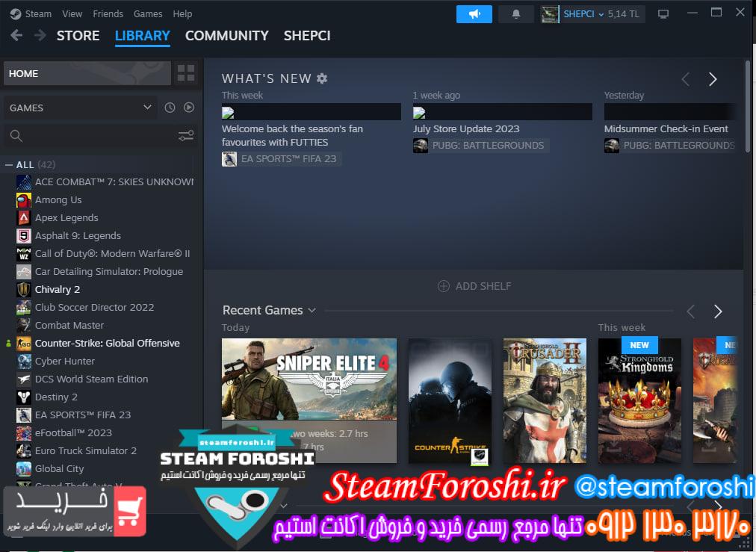The height and width of the screenshot is (552, 756).
Task: Open Stronghold Crusader II tile
Action: [545, 400]
